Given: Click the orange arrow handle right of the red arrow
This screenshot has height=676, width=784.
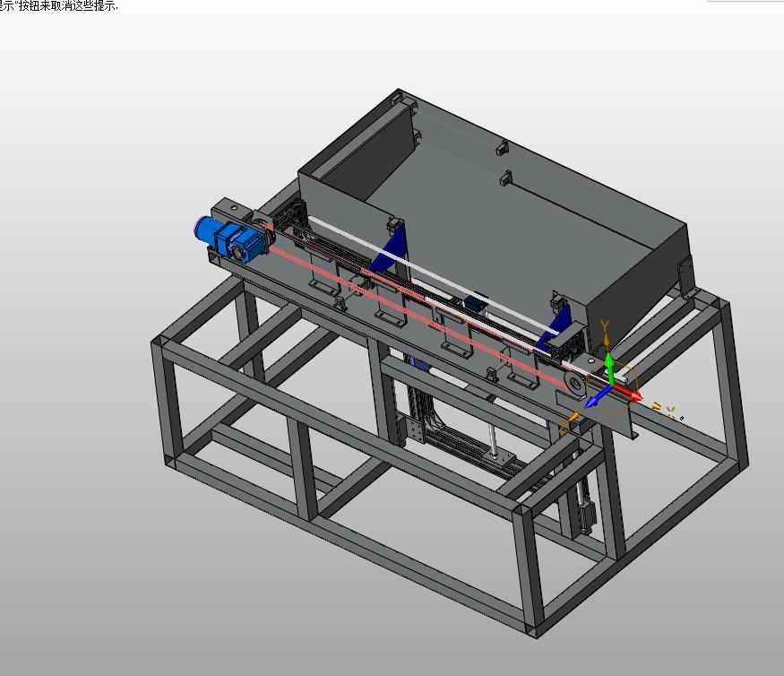Looking at the screenshot, I should pos(657,407).
